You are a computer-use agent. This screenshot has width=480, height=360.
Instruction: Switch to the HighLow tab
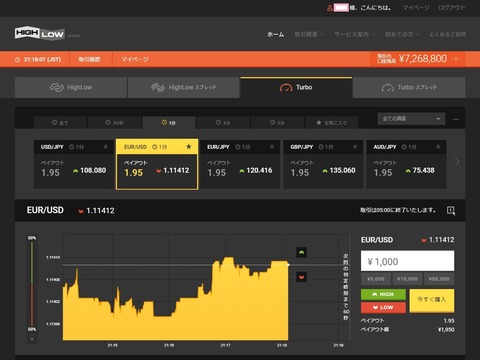71,87
